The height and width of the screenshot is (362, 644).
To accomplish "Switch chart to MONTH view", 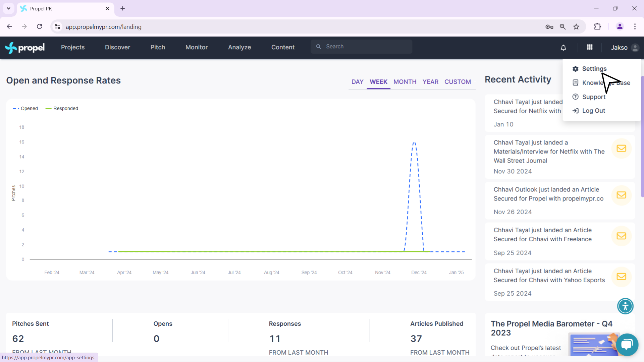I will coord(405,82).
